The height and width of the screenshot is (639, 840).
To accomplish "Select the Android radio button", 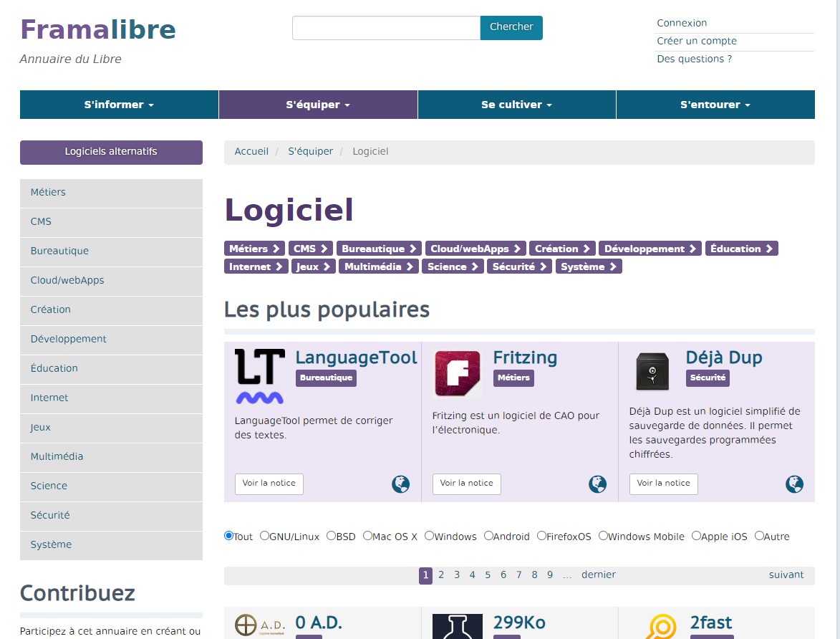I will pos(488,536).
